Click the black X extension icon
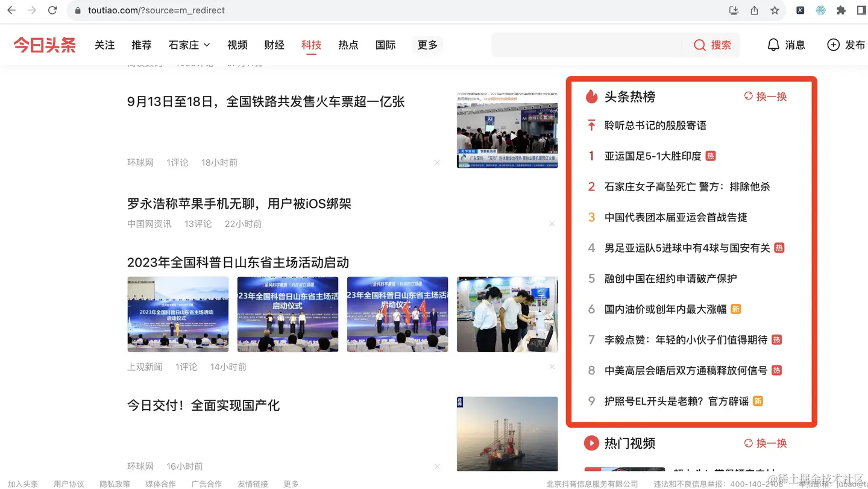The image size is (868, 489). pyautogui.click(x=800, y=10)
